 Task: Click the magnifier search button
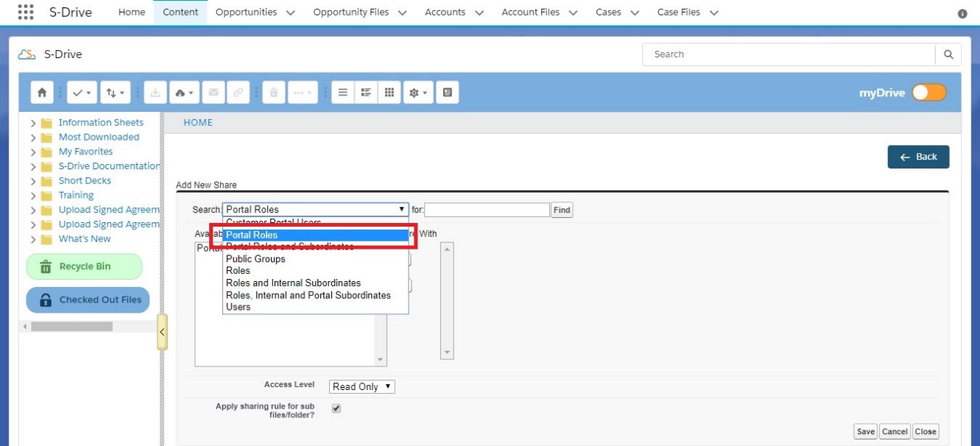[x=948, y=54]
